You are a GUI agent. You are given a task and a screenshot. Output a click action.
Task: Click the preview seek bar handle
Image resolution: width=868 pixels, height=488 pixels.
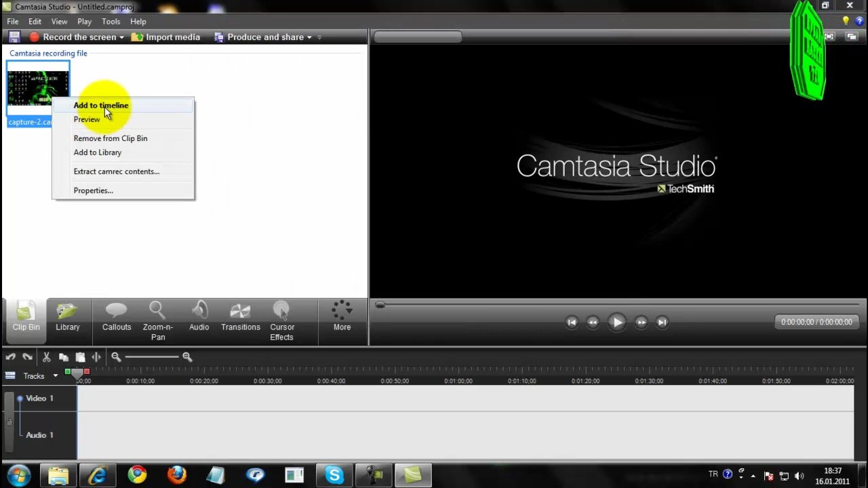point(380,306)
